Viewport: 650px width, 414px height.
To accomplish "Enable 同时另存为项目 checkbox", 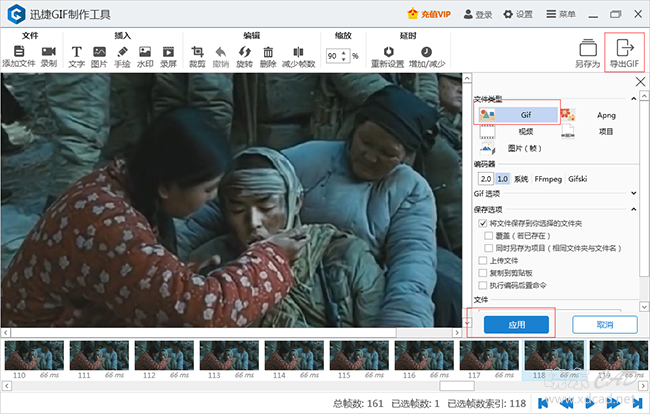I will (488, 248).
